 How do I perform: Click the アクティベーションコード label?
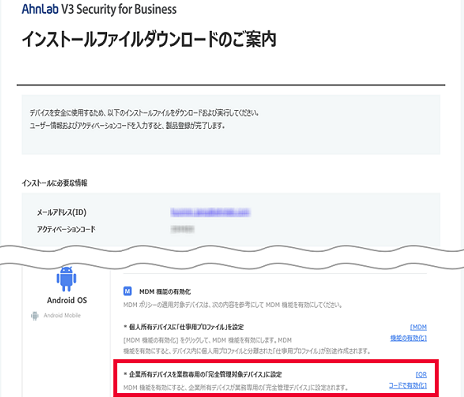[66, 229]
